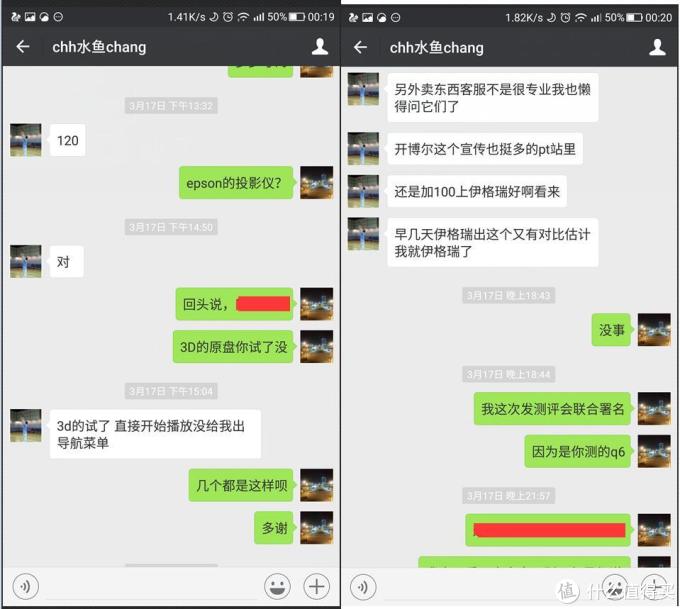Tap own avatar beside '几个都是这样呗'
The image size is (680, 609).
[317, 485]
